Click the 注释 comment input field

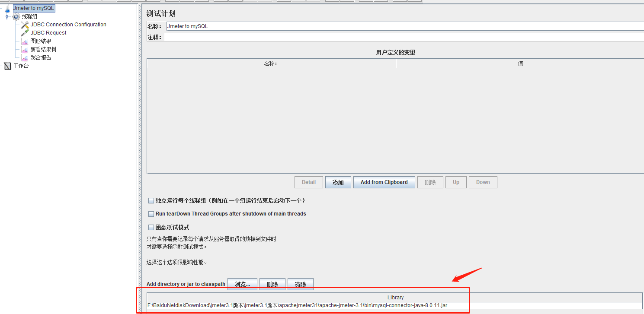click(404, 37)
